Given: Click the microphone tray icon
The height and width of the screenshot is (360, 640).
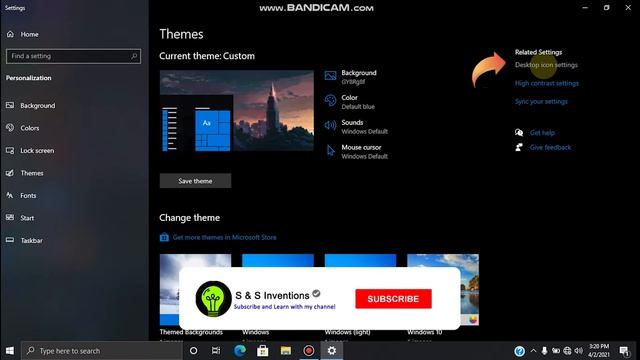Looking at the screenshot, I should pyautogui.click(x=544, y=351).
